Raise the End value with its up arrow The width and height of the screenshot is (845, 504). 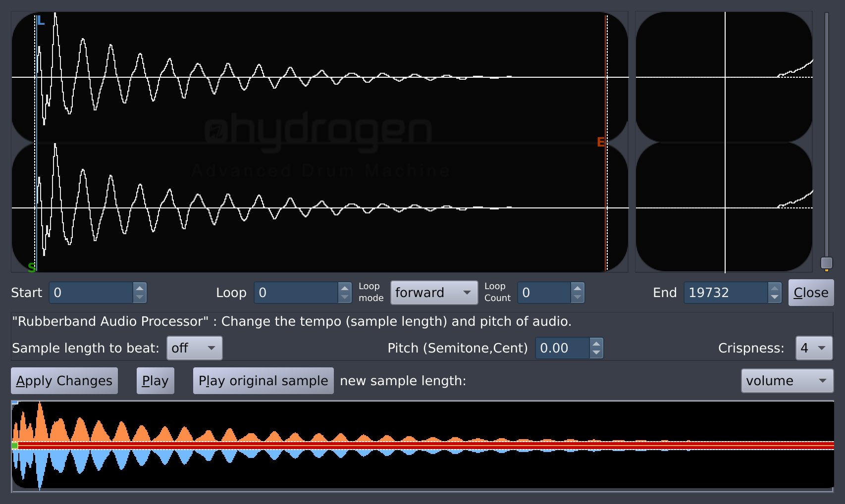(x=775, y=288)
